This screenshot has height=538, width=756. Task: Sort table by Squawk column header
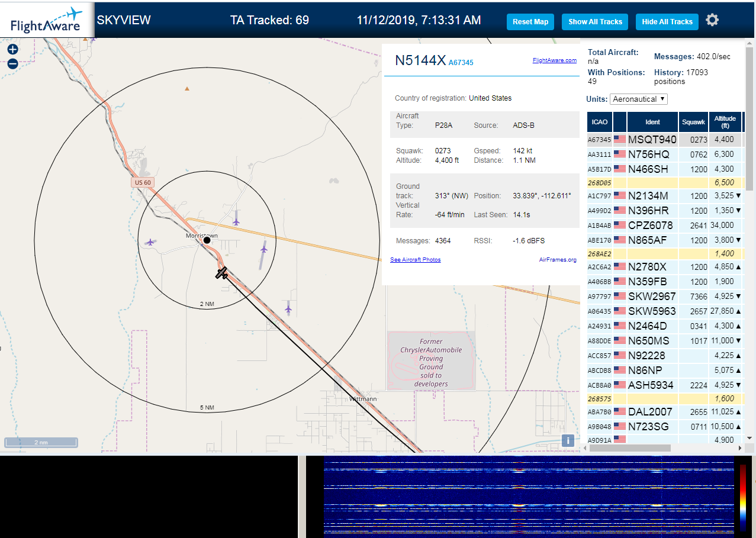click(x=693, y=122)
